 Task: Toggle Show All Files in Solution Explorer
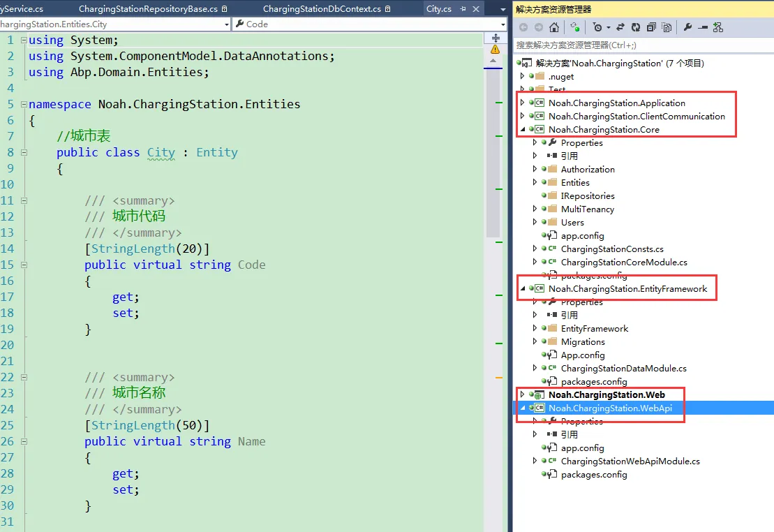pos(667,27)
